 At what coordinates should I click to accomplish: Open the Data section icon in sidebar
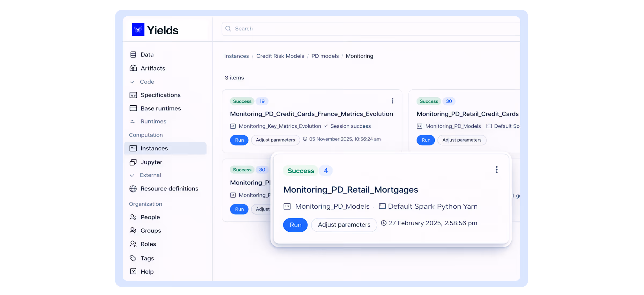coord(133,54)
